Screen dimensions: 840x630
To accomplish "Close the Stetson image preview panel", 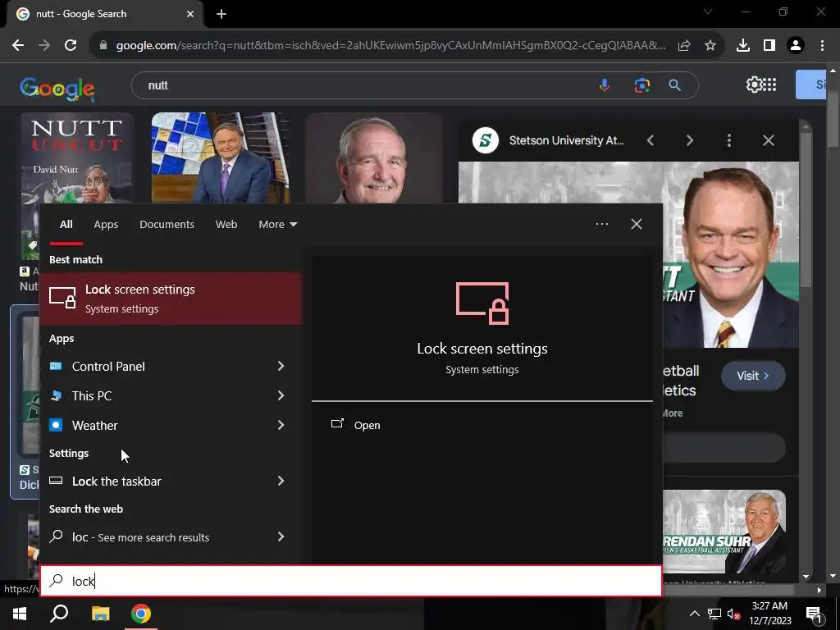I will [768, 140].
